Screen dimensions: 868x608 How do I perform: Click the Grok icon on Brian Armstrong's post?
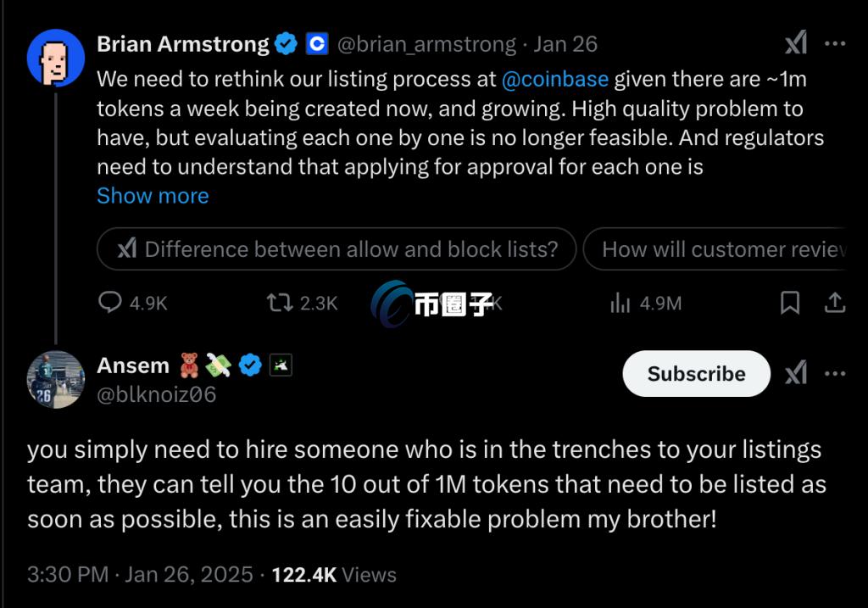point(795,44)
